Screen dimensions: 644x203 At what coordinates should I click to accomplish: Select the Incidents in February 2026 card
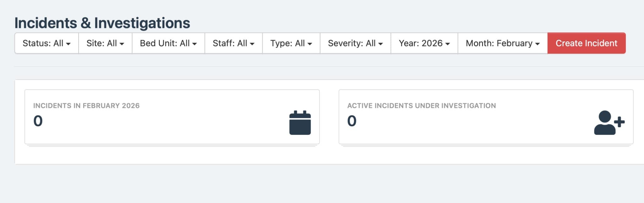pos(172,117)
